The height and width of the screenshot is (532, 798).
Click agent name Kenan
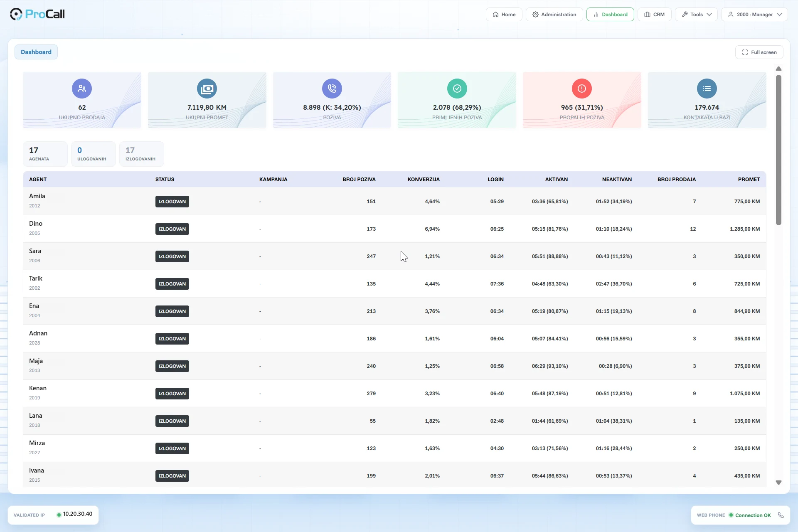38,388
